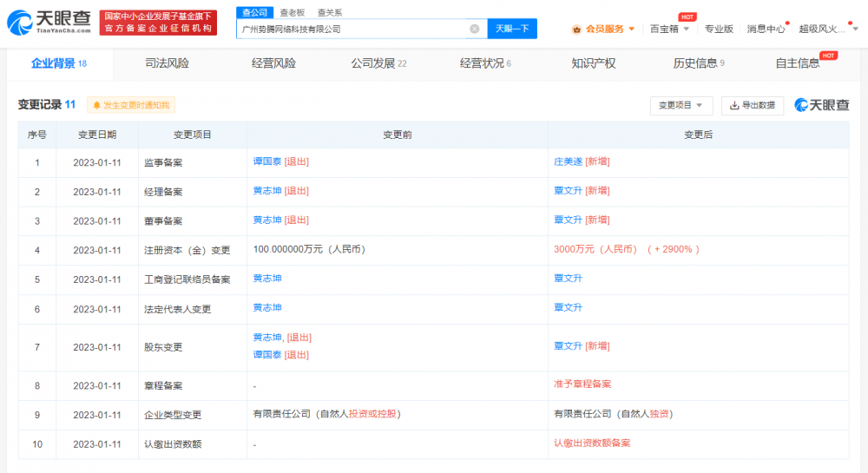This screenshot has width=868, height=473.
Task: Select 企业类型变更 item cell
Action: (x=173, y=415)
